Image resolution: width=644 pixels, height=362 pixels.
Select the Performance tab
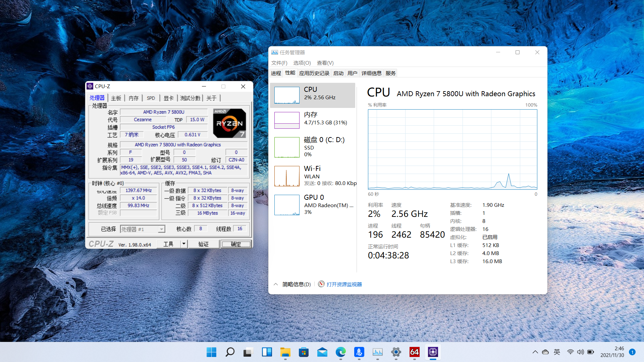pos(290,73)
